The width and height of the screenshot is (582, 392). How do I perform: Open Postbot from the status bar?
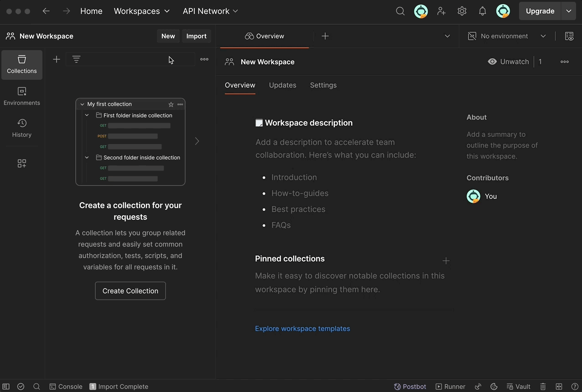click(410, 387)
